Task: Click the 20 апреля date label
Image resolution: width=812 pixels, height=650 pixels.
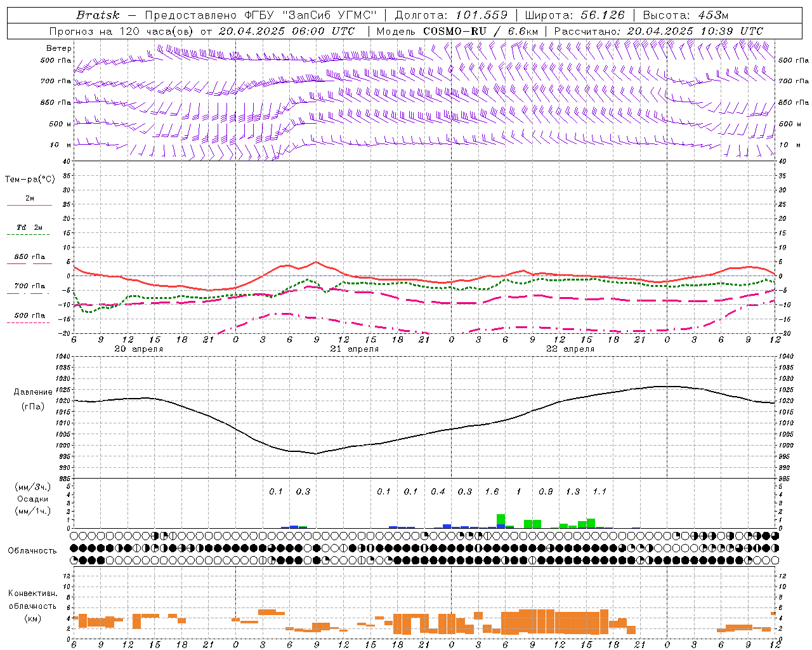Action: point(138,349)
